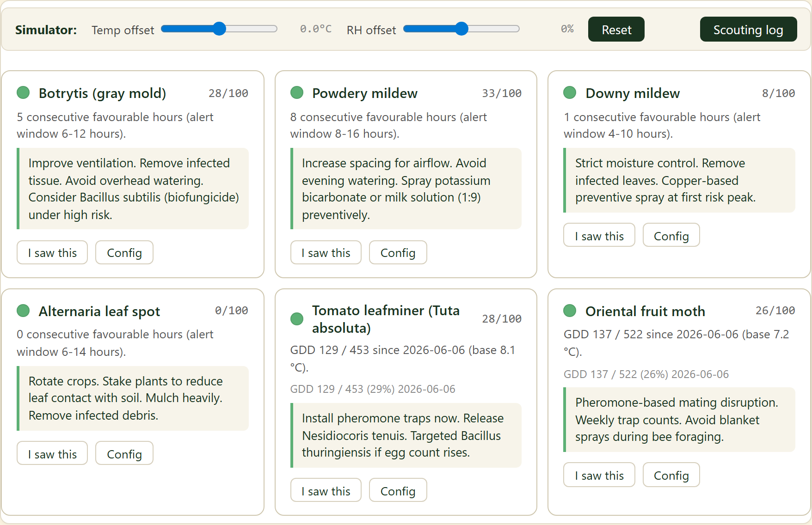
Task: Click the Simulator label
Action: pyautogui.click(x=46, y=30)
